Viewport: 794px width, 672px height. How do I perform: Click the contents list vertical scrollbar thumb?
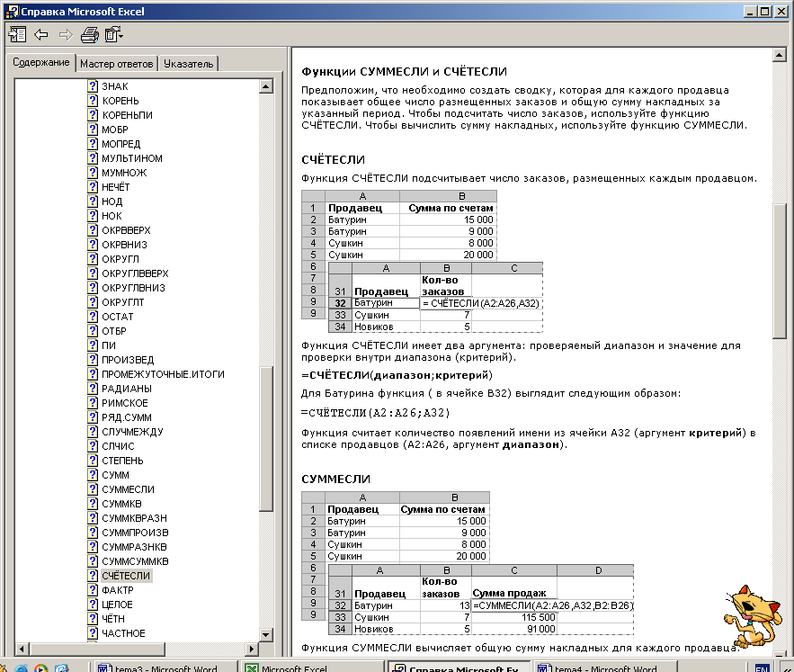pyautogui.click(x=266, y=439)
